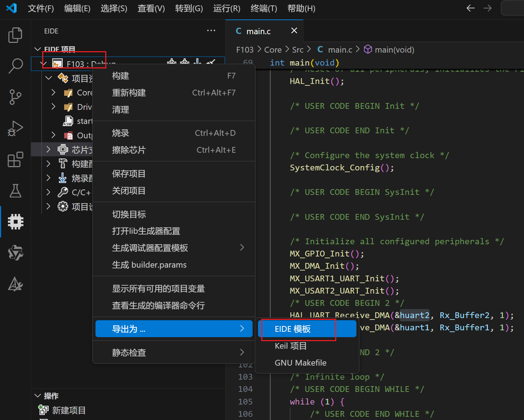Image resolution: width=524 pixels, height=420 pixels.
Task: Open the Run and Debug icon
Action: (x=15, y=128)
